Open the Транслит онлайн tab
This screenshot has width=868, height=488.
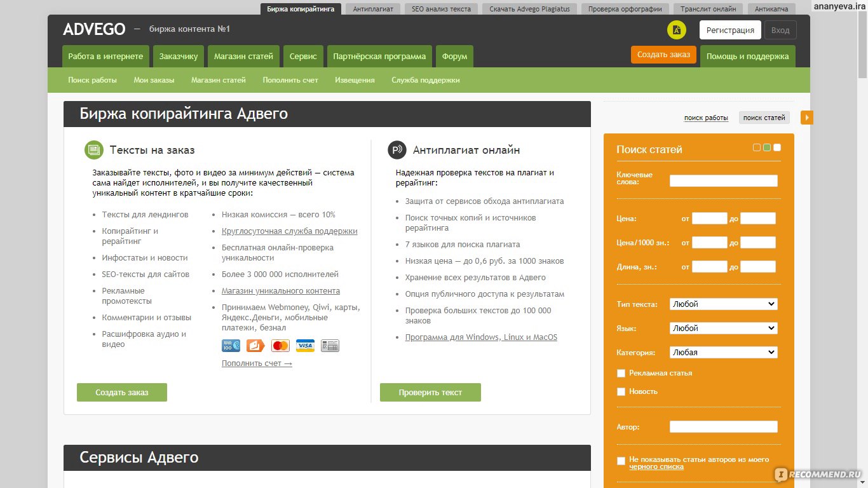[x=708, y=9]
